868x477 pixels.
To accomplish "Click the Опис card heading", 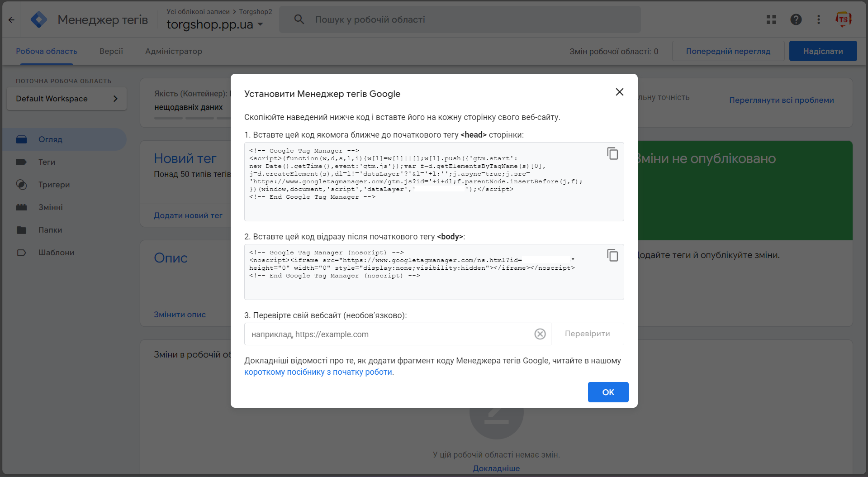I will pos(171,258).
